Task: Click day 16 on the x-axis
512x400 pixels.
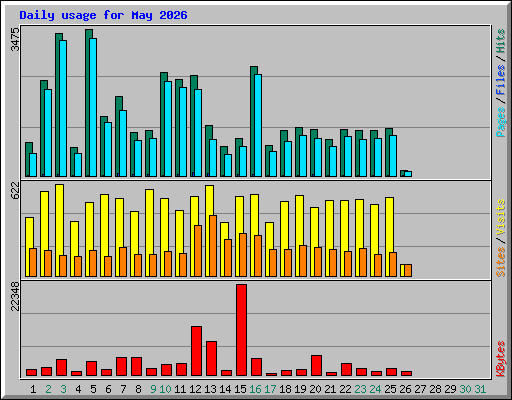Action: click(255, 389)
